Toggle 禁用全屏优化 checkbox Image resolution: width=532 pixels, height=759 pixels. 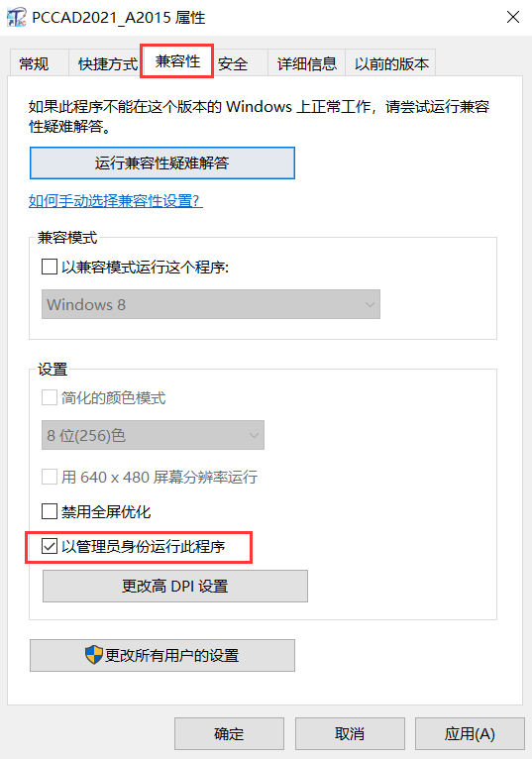[x=50, y=511]
